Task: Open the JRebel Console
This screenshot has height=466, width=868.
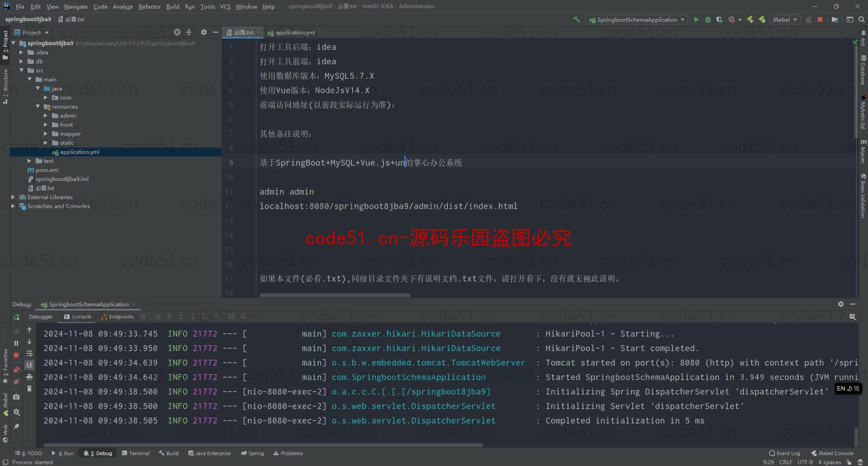Action: 832,453
